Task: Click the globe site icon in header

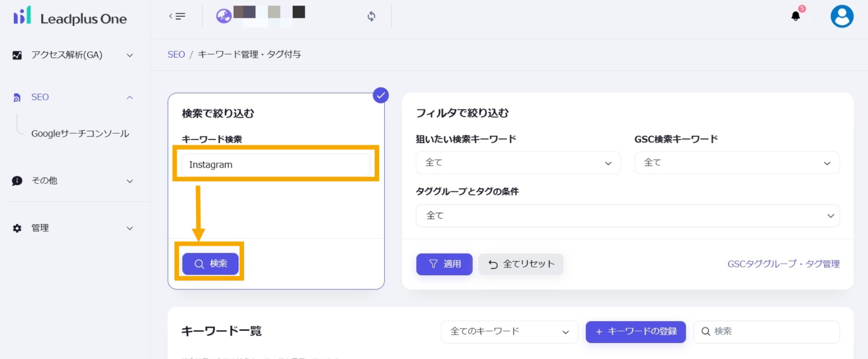Action: (223, 16)
